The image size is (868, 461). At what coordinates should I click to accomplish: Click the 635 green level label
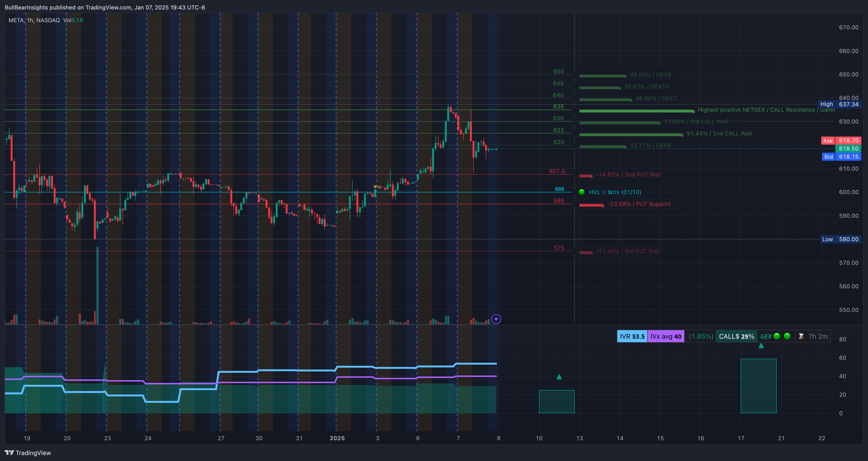pos(558,106)
